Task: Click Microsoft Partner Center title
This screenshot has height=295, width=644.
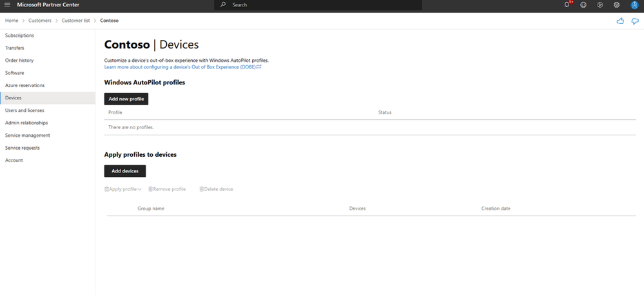Action: 48,5
